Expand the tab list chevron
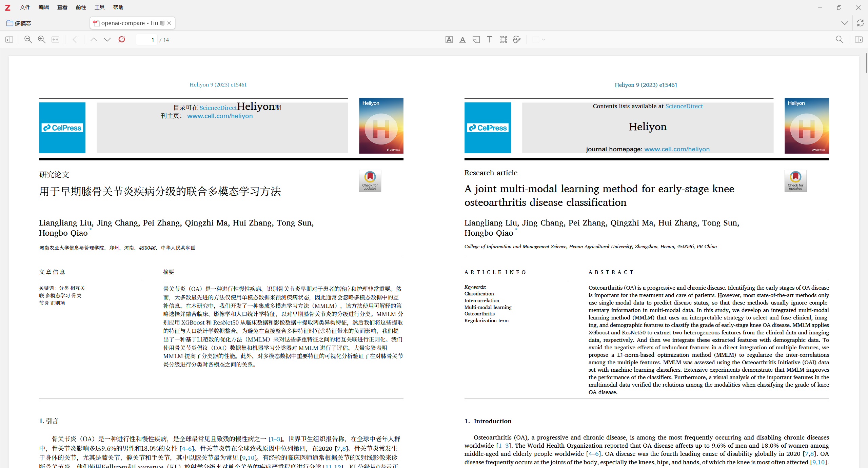The image size is (868, 468). pyautogui.click(x=845, y=23)
